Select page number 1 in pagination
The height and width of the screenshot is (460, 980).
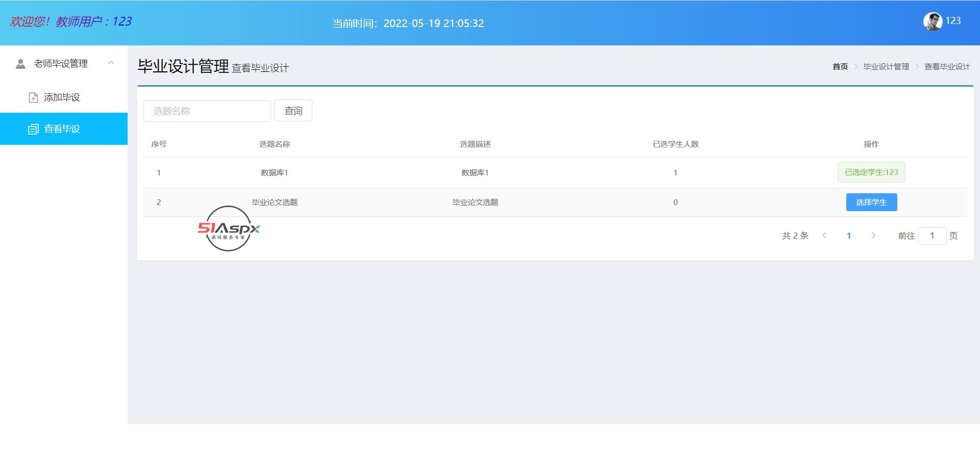(849, 236)
